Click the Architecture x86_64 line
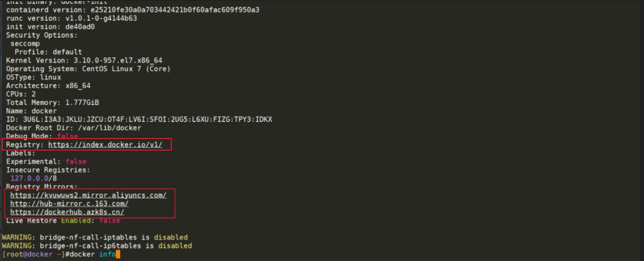This screenshot has height=261, width=644. coord(48,86)
